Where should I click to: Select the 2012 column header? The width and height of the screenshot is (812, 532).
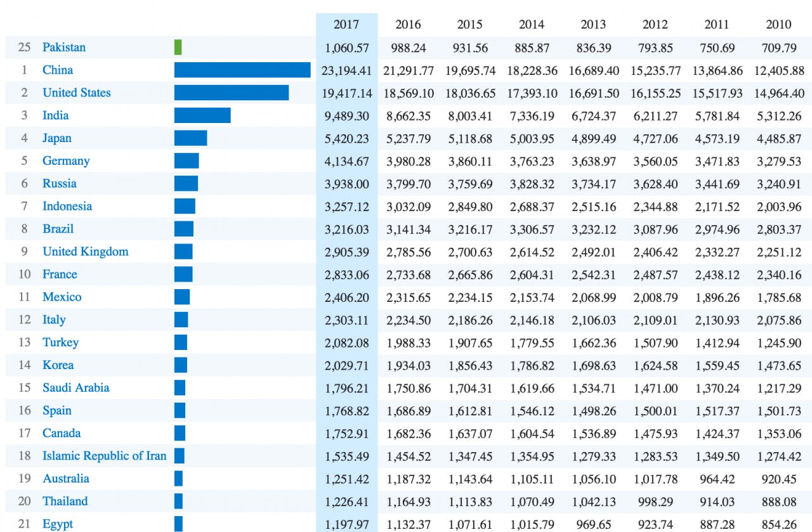(x=655, y=25)
